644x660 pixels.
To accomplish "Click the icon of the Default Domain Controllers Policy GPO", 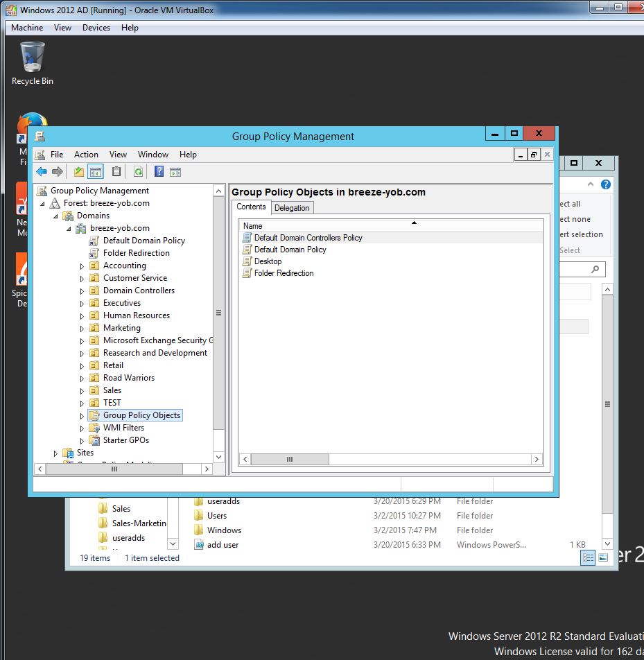I will [247, 238].
